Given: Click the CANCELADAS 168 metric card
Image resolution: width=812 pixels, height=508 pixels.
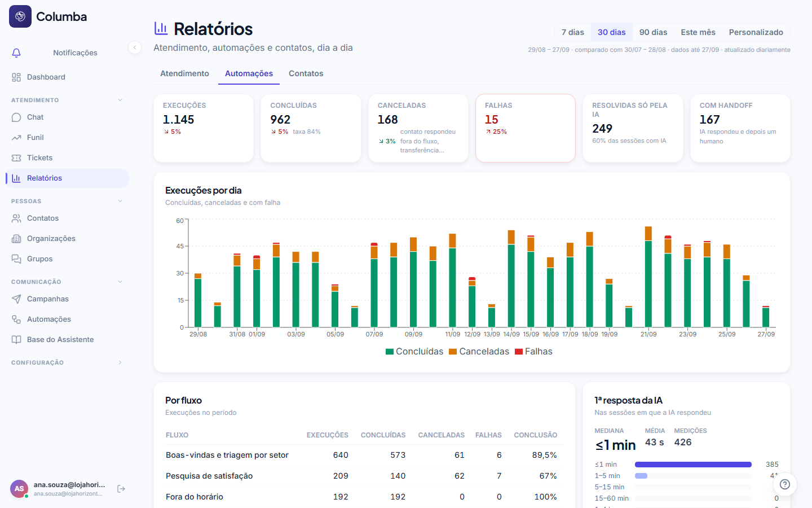Looking at the screenshot, I should tap(418, 128).
